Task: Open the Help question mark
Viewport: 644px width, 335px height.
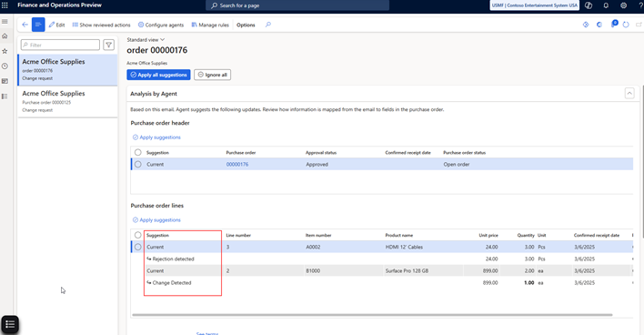Action: [640, 5]
